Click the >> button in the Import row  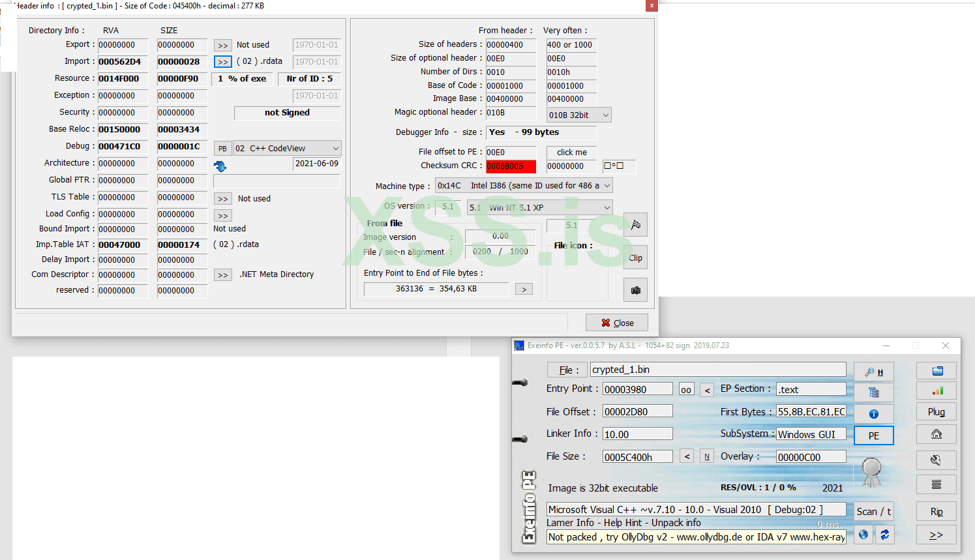click(223, 62)
